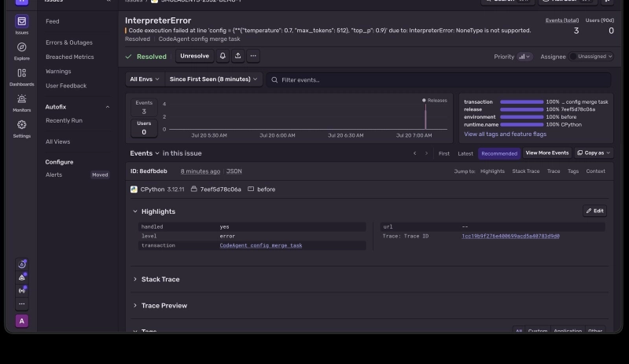629x364 pixels.
Task: Open the Explore compass icon
Action: tap(22, 47)
